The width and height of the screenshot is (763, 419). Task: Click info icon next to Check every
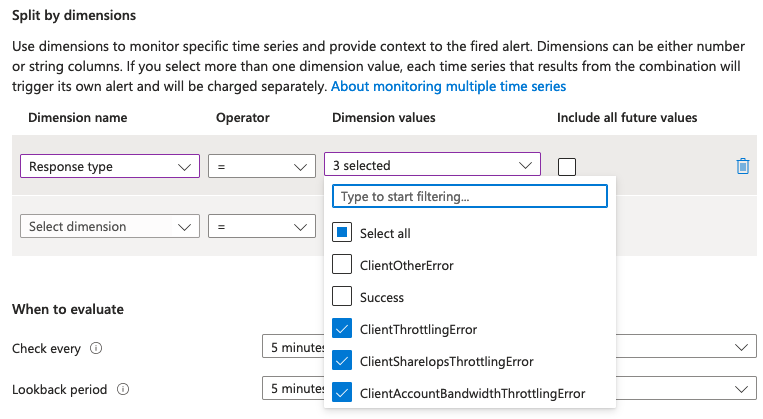pos(96,349)
